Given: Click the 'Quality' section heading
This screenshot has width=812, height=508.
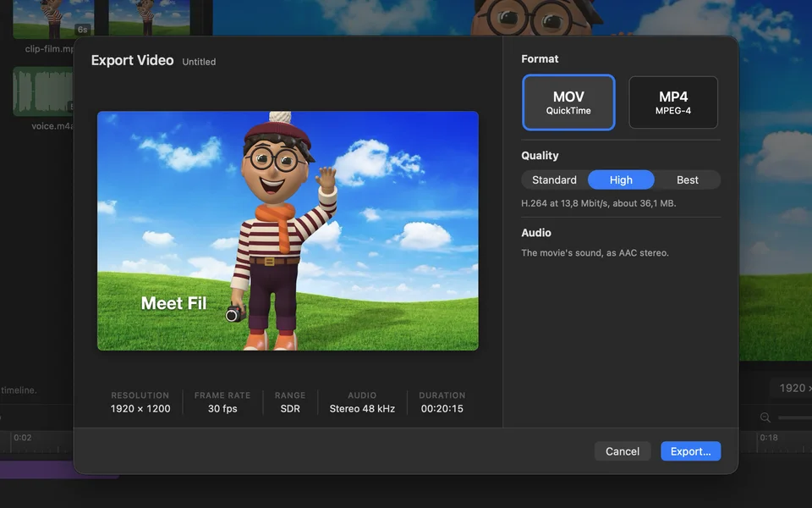Looking at the screenshot, I should pyautogui.click(x=540, y=156).
